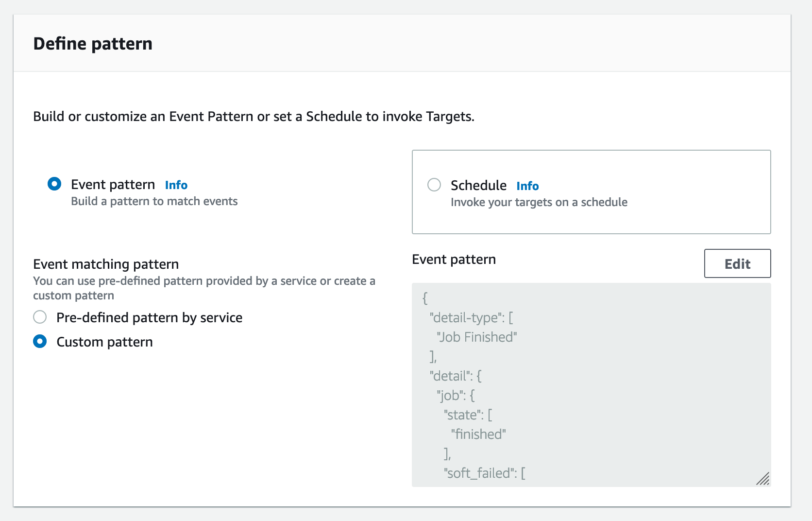The image size is (812, 521).
Task: Click the "Job Finished" value in JSON
Action: coord(477,337)
